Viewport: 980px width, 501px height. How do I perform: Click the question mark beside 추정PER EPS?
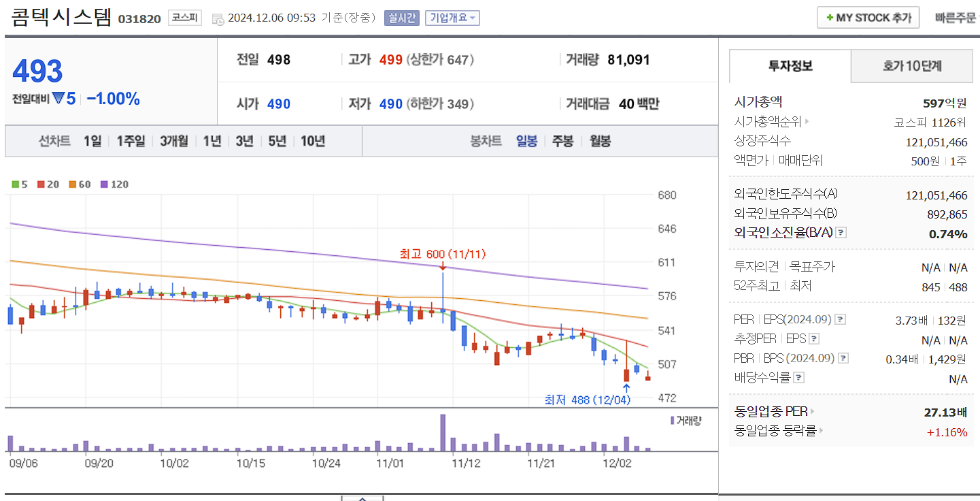(x=813, y=340)
